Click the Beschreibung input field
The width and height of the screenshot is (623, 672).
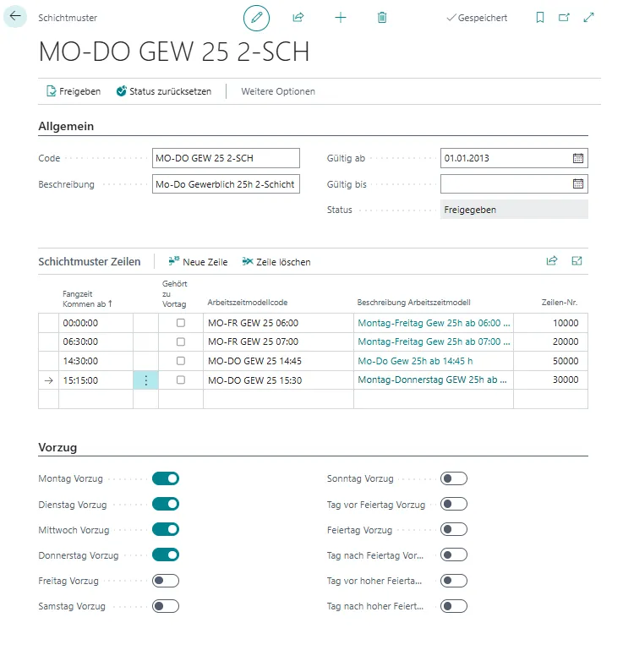click(x=226, y=184)
